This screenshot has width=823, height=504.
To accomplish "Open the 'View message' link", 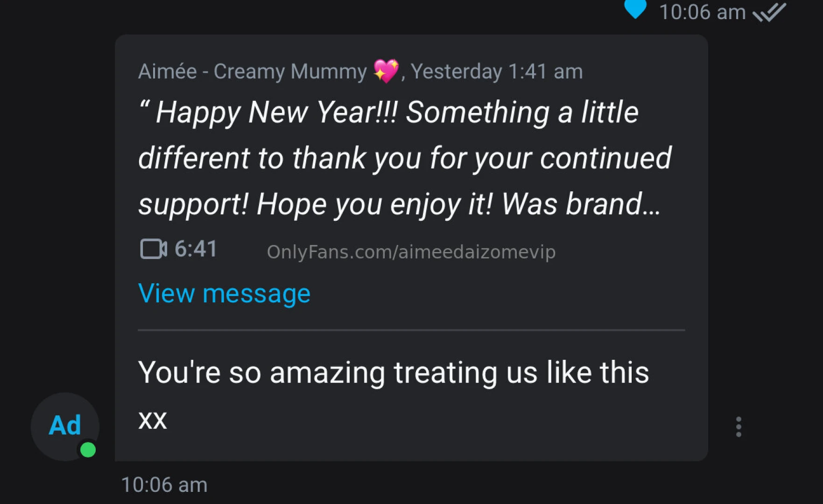I will tap(224, 294).
